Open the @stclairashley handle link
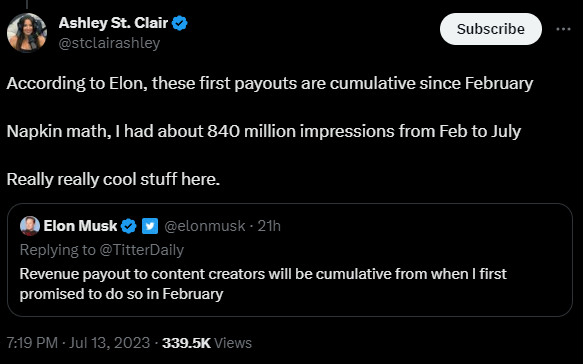Viewport: 583px width, 364px height. (109, 43)
